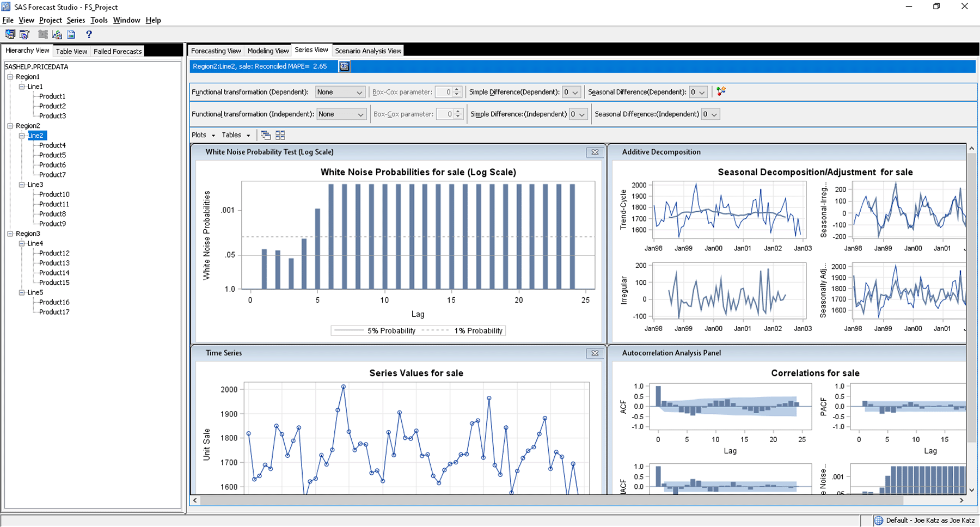Switch to Forecasting View tab
This screenshot has width=980, height=527.
[216, 51]
